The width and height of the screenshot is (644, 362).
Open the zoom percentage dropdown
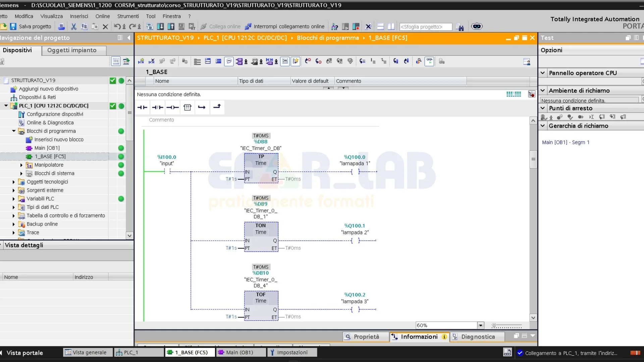(x=481, y=325)
